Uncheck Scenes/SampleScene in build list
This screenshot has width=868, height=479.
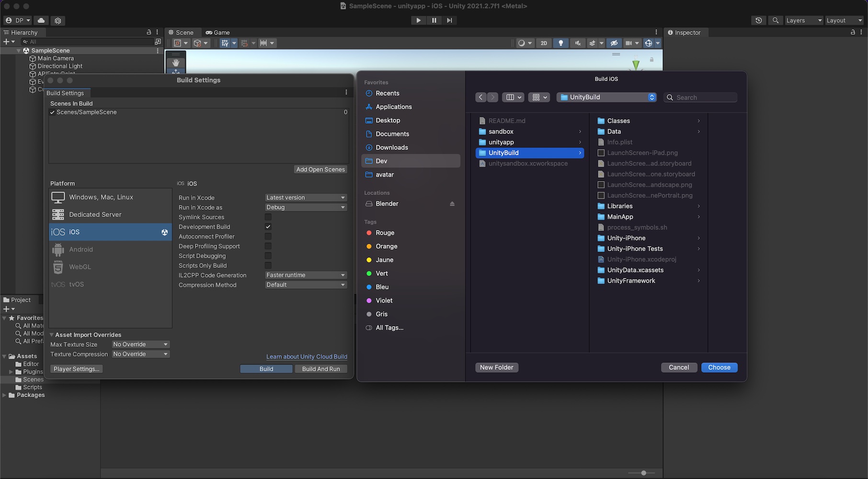point(52,112)
